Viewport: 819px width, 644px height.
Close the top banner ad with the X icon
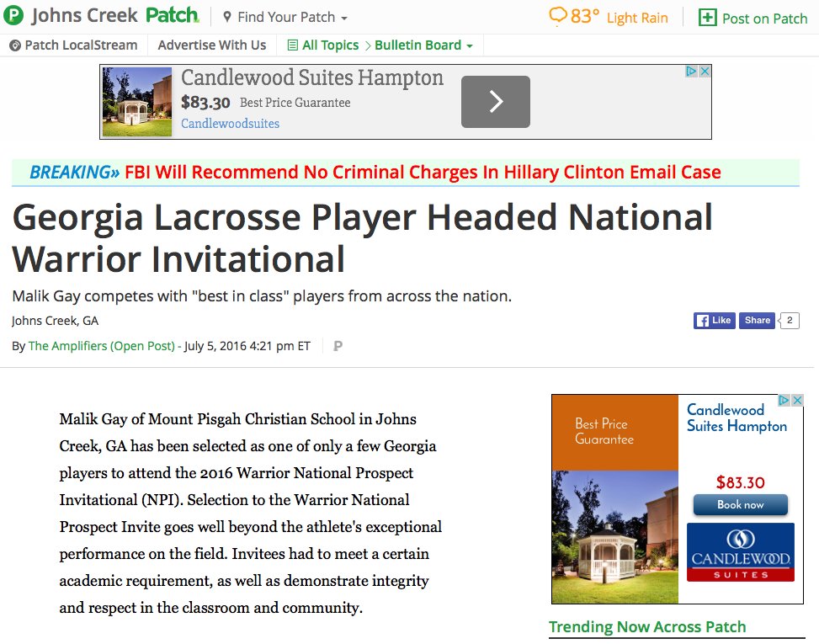coord(704,71)
